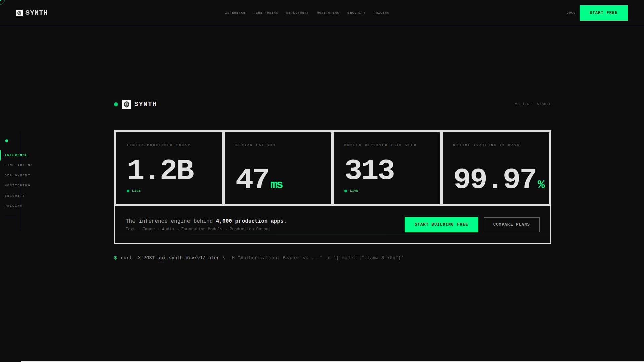Select Inference in the left sidebar

click(x=16, y=155)
